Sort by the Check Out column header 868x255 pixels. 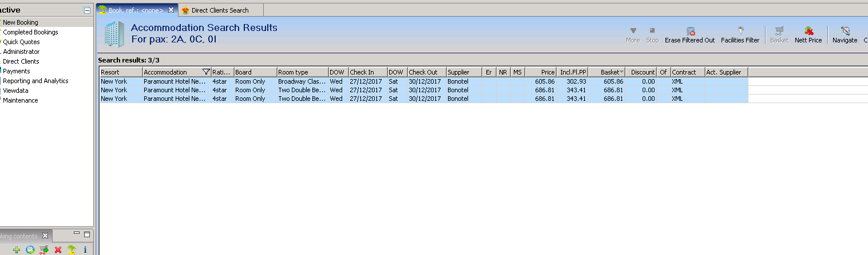click(x=426, y=72)
